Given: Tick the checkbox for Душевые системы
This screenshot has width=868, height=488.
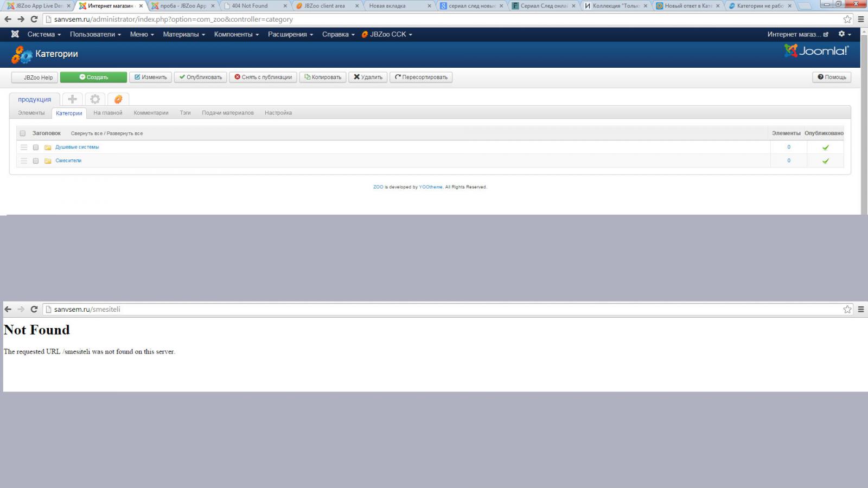Looking at the screenshot, I should tap(36, 147).
